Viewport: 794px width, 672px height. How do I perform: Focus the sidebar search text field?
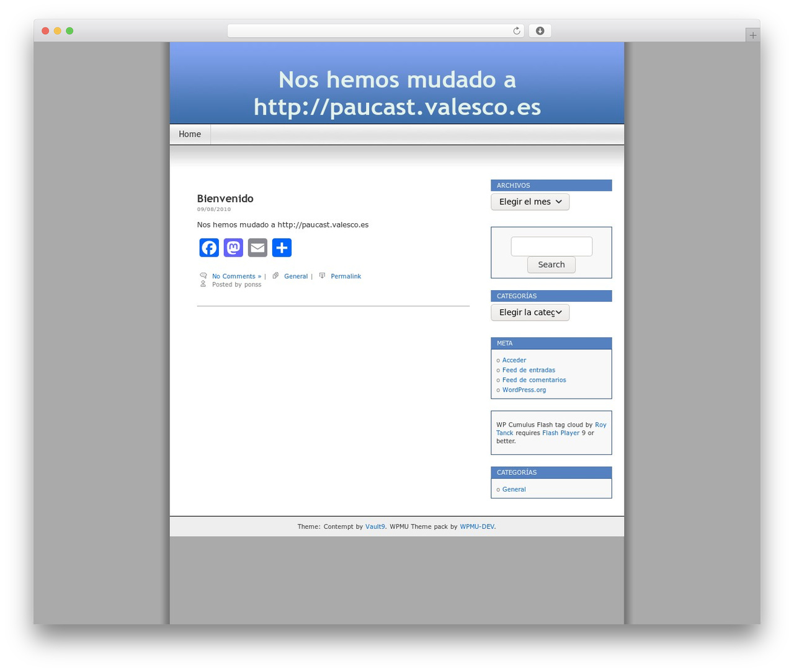tap(551, 246)
